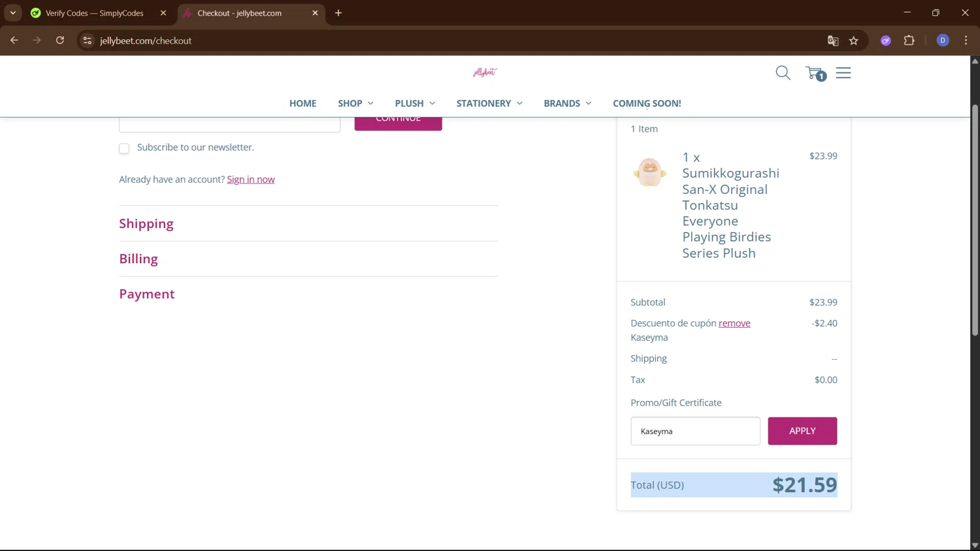Click the 'Total (USD)' label

click(x=657, y=485)
